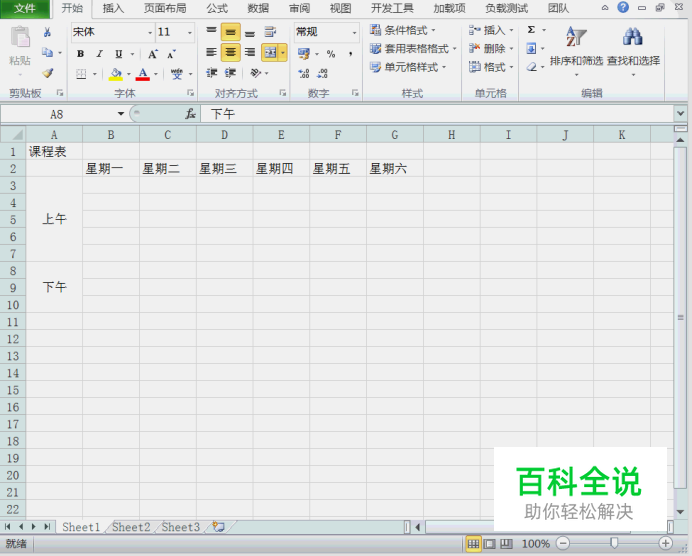The width and height of the screenshot is (692, 556).
Task: Open the number format 常规 dropdown
Action: pyautogui.click(x=354, y=32)
